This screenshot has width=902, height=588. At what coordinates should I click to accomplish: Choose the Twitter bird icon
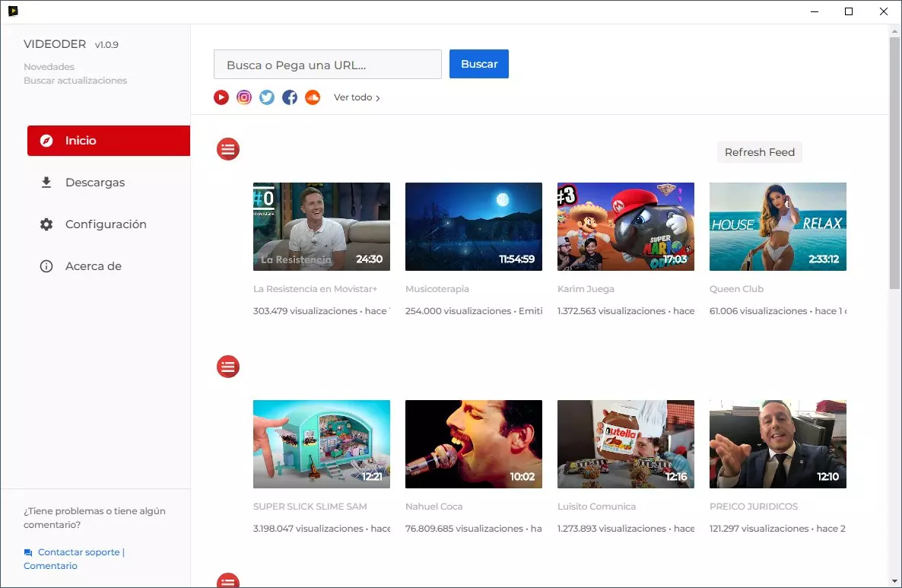267,97
